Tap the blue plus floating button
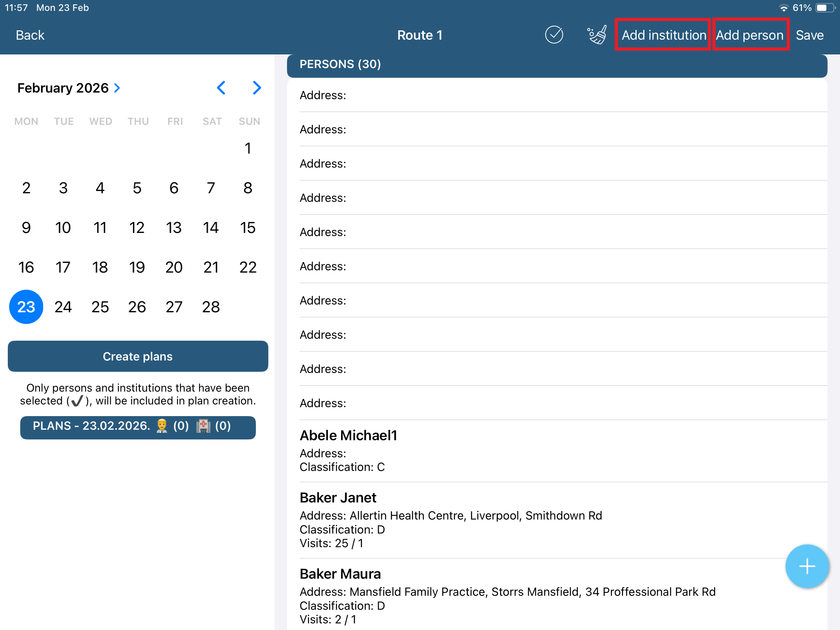This screenshot has width=840, height=630. (807, 566)
